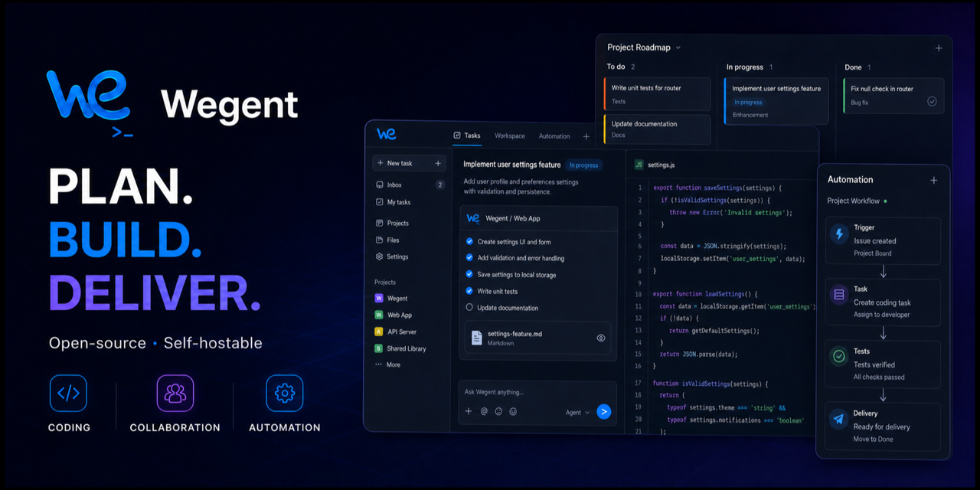Viewport: 980px width, 490px height.
Task: Click the 'Tests verified' workflow step text
Action: coord(874,364)
